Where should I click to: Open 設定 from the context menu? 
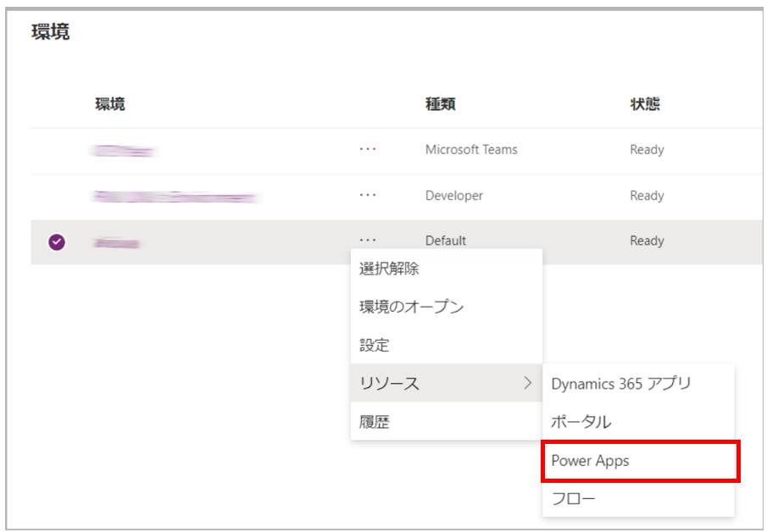click(374, 345)
